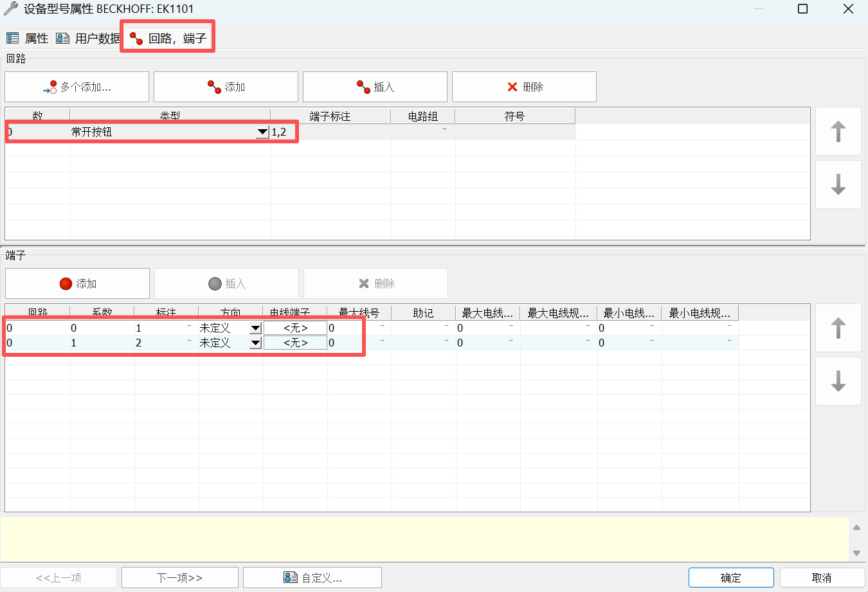Click 添加 button with red connector icon

click(x=226, y=87)
